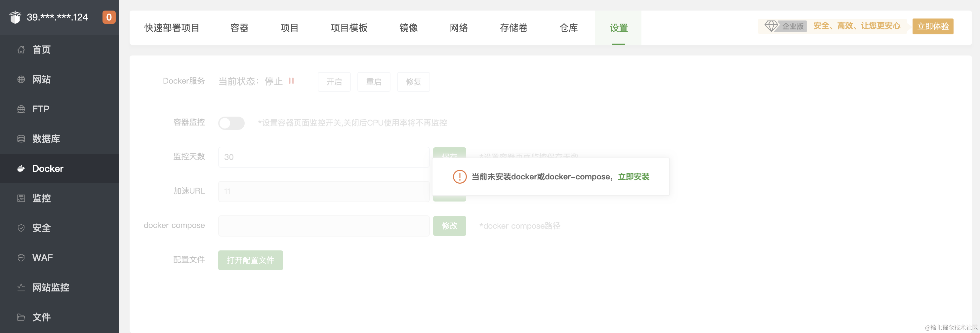Click the 监控天数 input field showing 30
Viewport: 980px width, 333px height.
(323, 157)
